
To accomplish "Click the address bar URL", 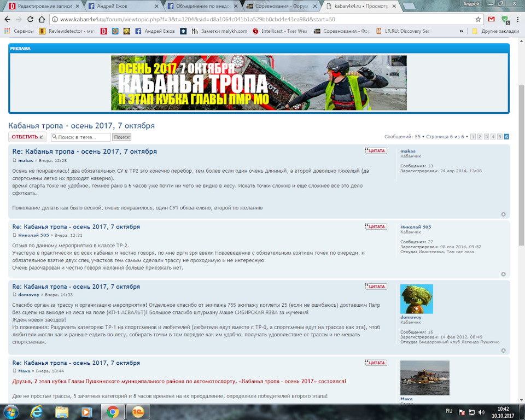I will pyautogui.click(x=197, y=20).
